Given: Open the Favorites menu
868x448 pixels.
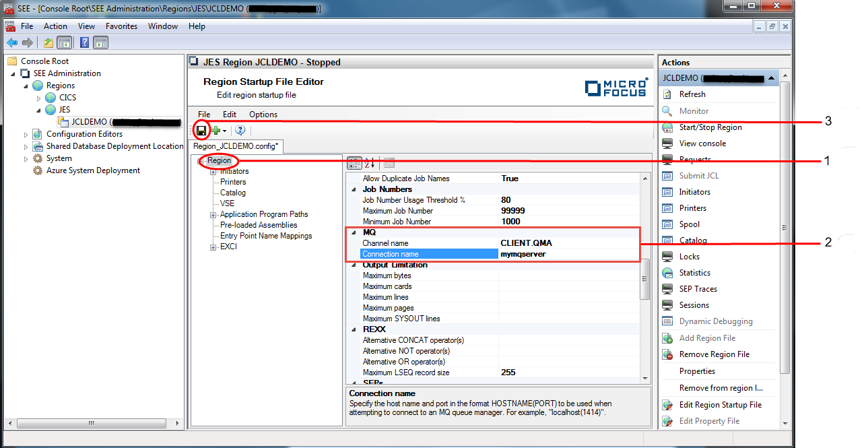Looking at the screenshot, I should pos(121,26).
